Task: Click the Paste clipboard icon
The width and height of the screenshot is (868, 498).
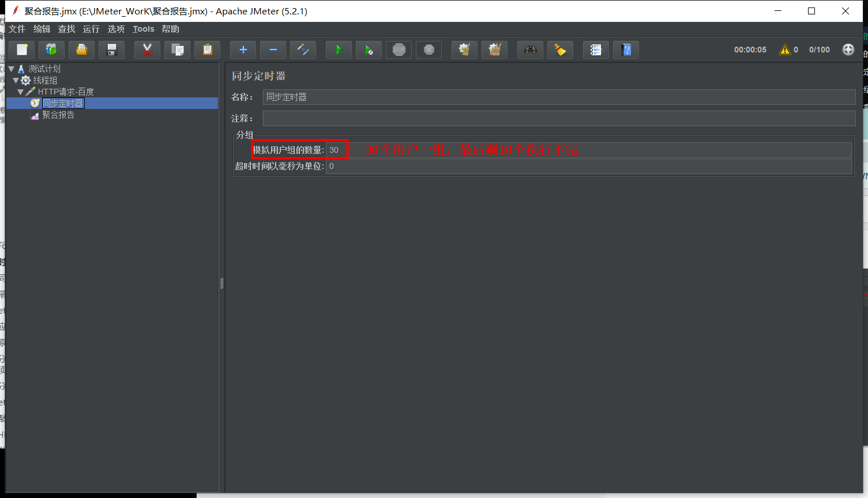Action: [x=208, y=50]
